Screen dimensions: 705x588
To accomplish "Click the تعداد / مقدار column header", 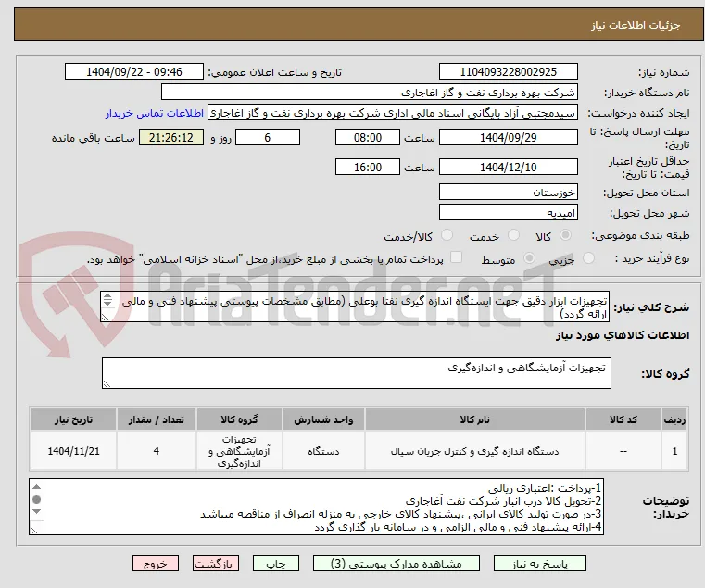I will tap(156, 419).
